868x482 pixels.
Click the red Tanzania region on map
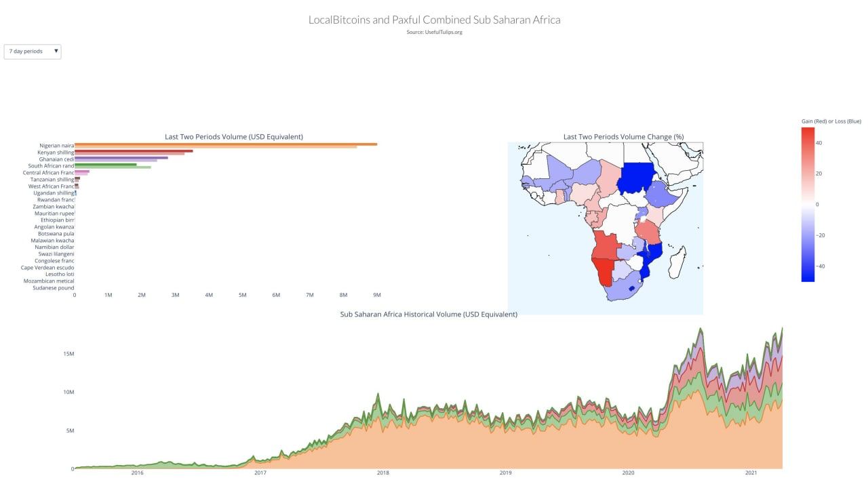648,232
